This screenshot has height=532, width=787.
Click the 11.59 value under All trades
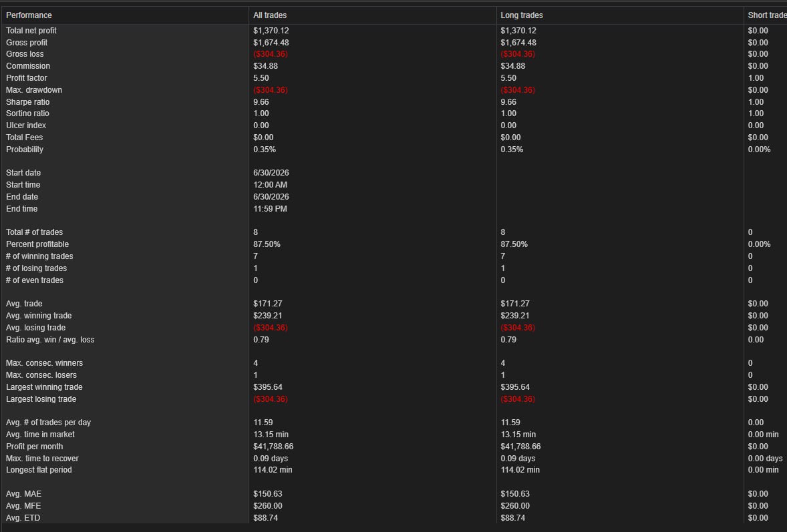click(x=263, y=423)
